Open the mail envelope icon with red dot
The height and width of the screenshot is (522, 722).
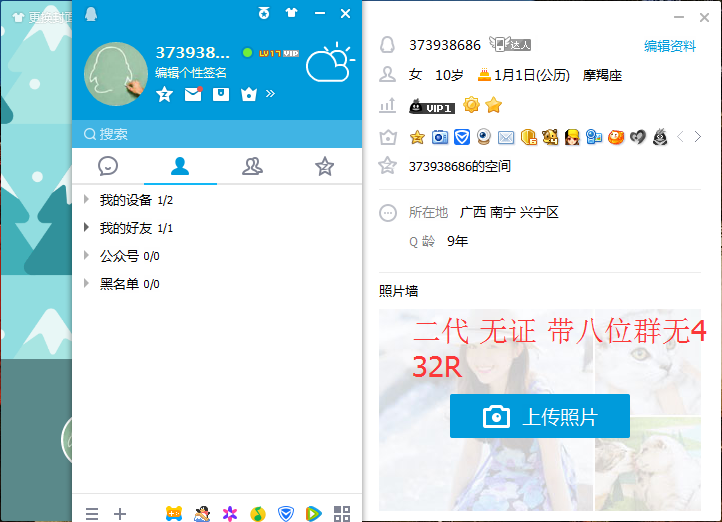[193, 94]
